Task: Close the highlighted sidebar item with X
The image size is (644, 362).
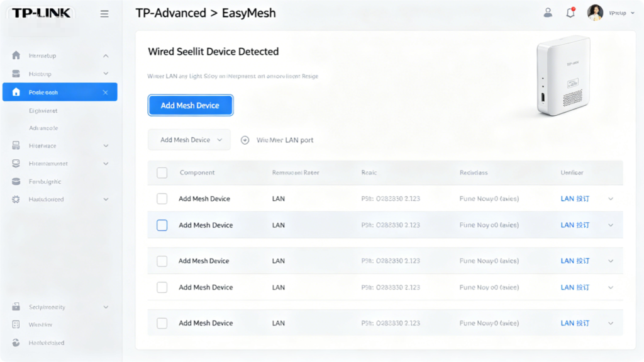Action: point(105,92)
